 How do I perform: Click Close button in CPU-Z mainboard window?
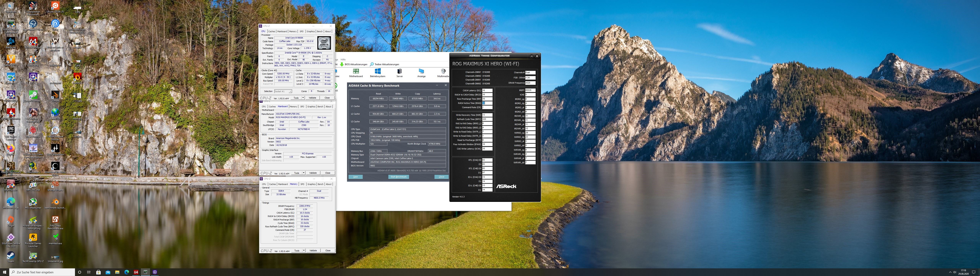(327, 173)
